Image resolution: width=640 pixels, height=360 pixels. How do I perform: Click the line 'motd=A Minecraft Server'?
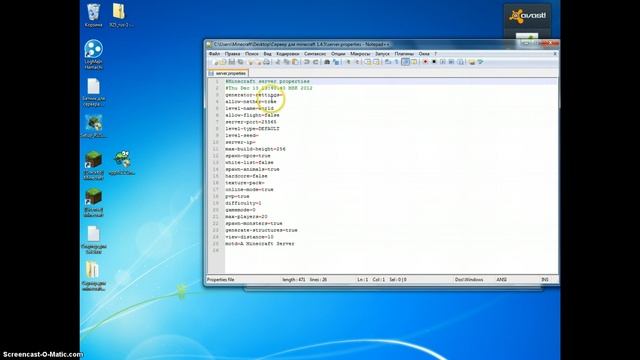pyautogui.click(x=260, y=244)
